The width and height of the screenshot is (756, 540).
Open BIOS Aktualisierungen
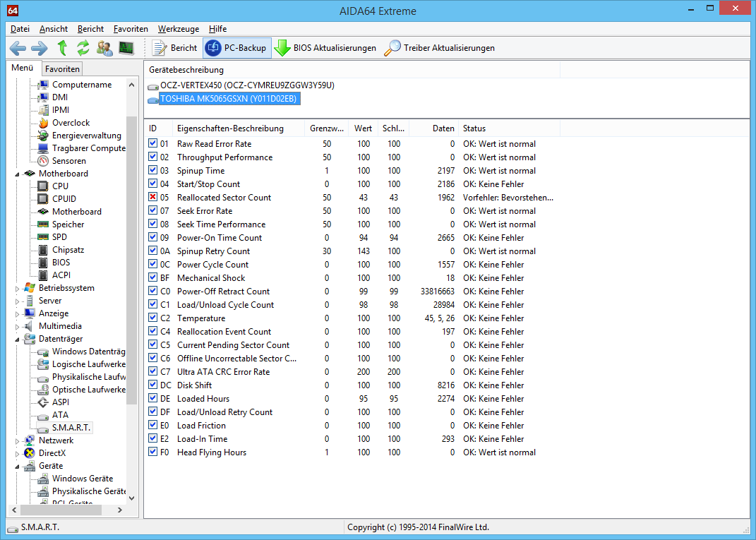[x=325, y=48]
